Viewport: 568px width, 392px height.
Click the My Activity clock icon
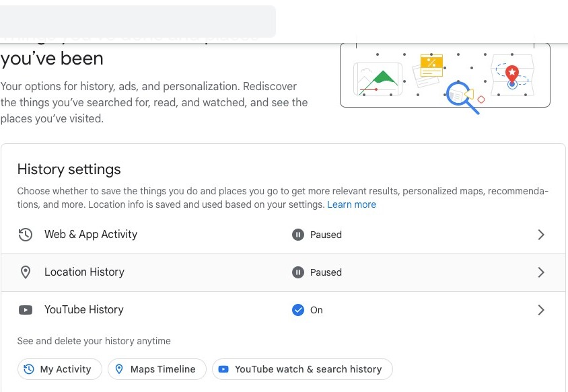(x=29, y=369)
